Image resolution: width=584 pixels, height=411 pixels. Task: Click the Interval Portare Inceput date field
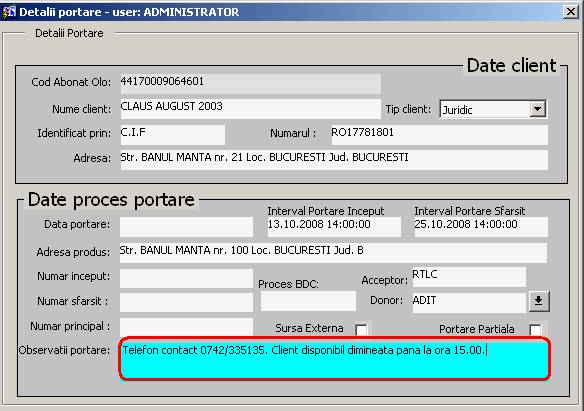point(334,227)
